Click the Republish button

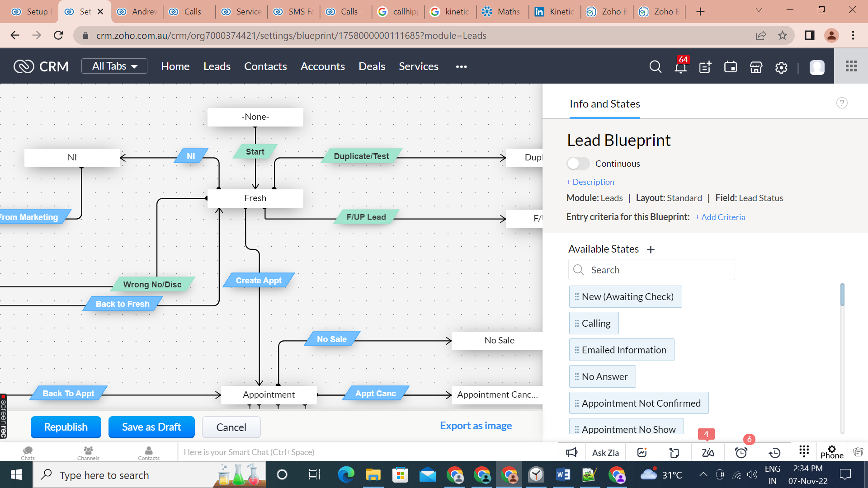coord(66,427)
